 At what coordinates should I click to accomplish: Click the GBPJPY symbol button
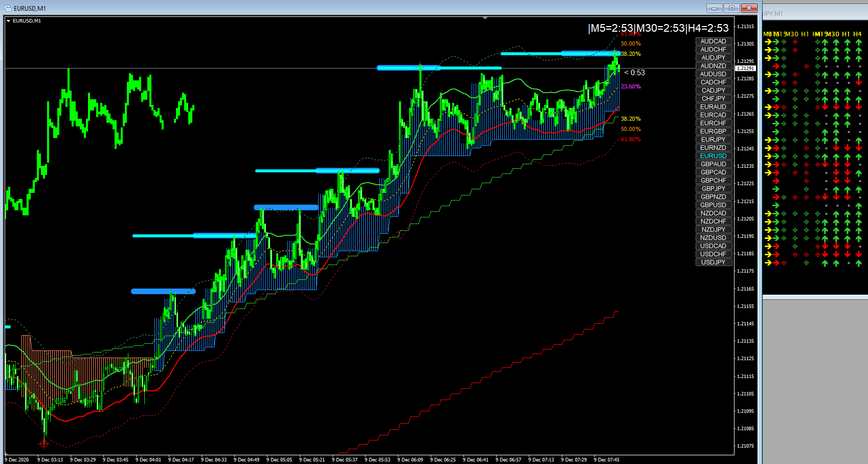[714, 189]
